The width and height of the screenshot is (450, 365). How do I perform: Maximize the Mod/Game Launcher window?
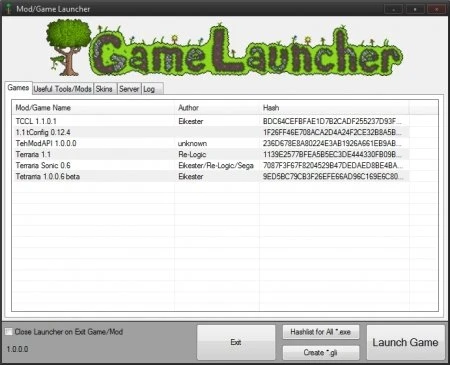(415, 9)
